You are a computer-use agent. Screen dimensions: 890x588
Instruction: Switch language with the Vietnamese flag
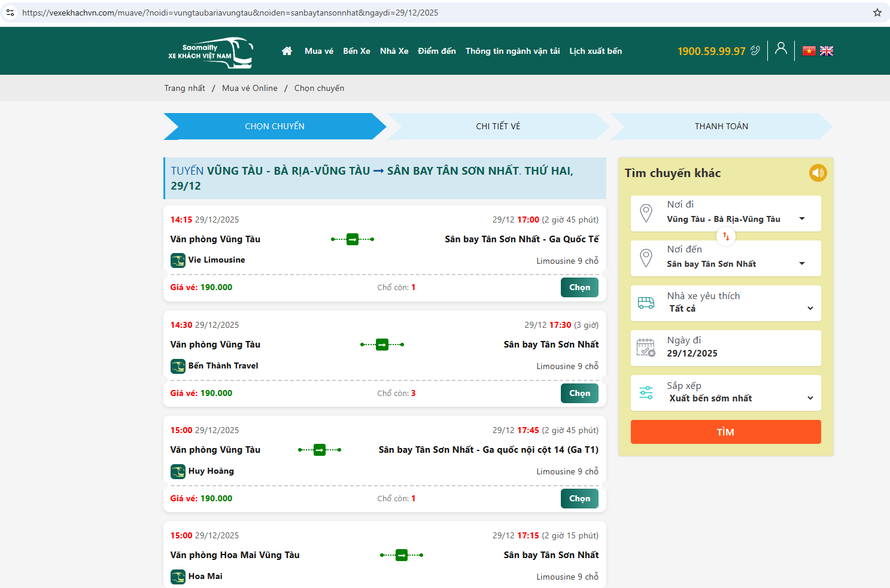(x=809, y=51)
